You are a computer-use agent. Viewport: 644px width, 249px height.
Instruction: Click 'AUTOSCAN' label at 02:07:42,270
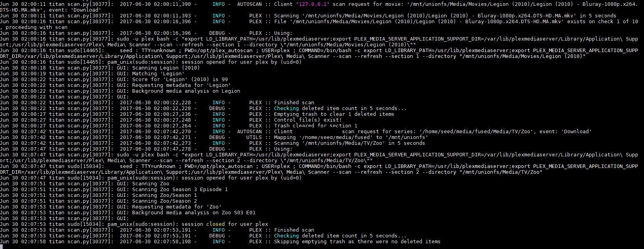[x=249, y=132]
